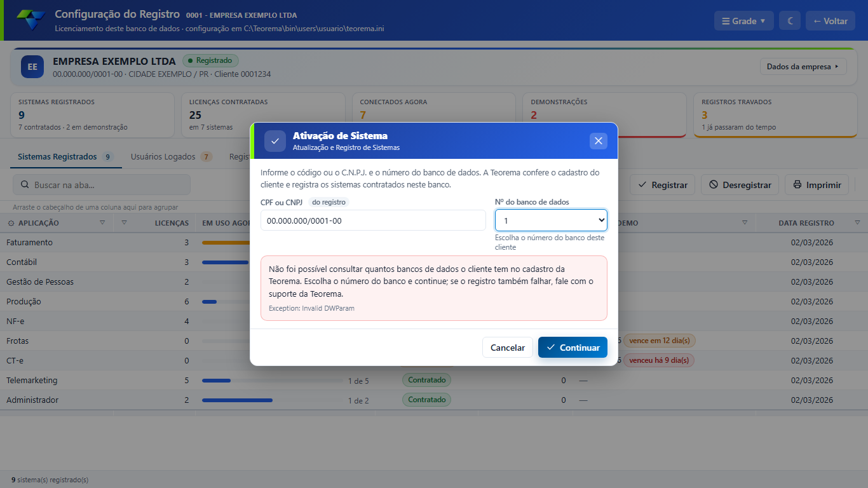Viewport: 868px width, 488px height.
Task: Open the Grade view dropdown
Action: (x=744, y=21)
